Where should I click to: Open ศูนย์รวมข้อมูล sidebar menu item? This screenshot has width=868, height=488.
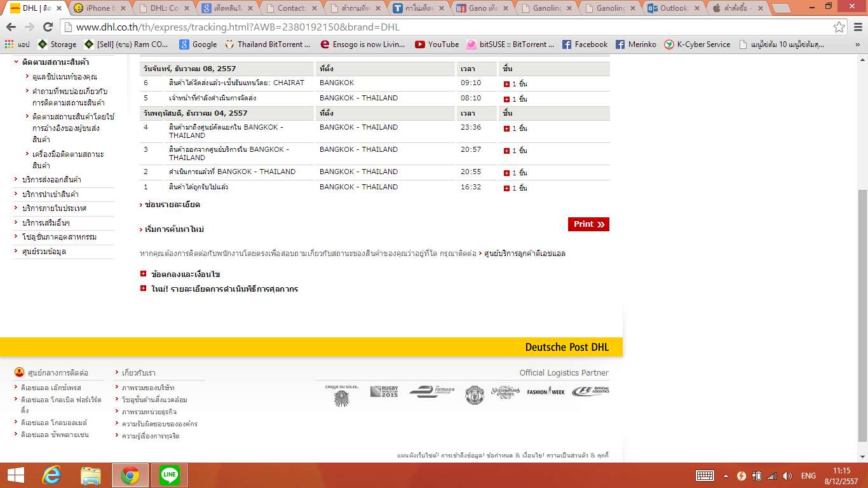(44, 252)
